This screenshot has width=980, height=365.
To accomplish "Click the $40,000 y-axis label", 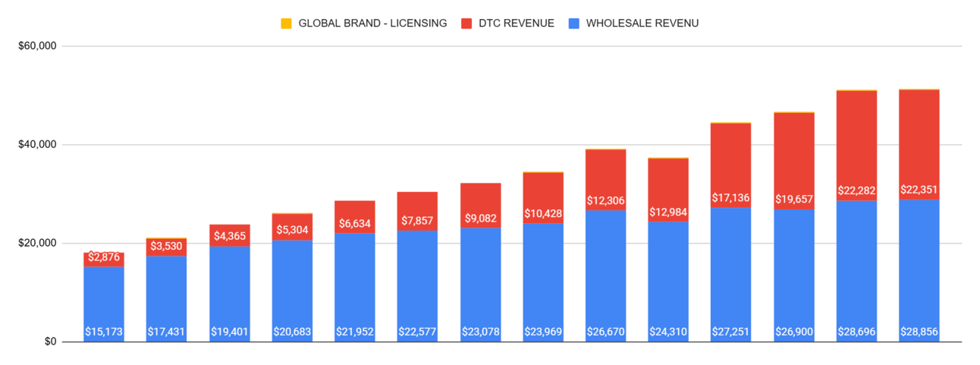I will click(x=38, y=144).
